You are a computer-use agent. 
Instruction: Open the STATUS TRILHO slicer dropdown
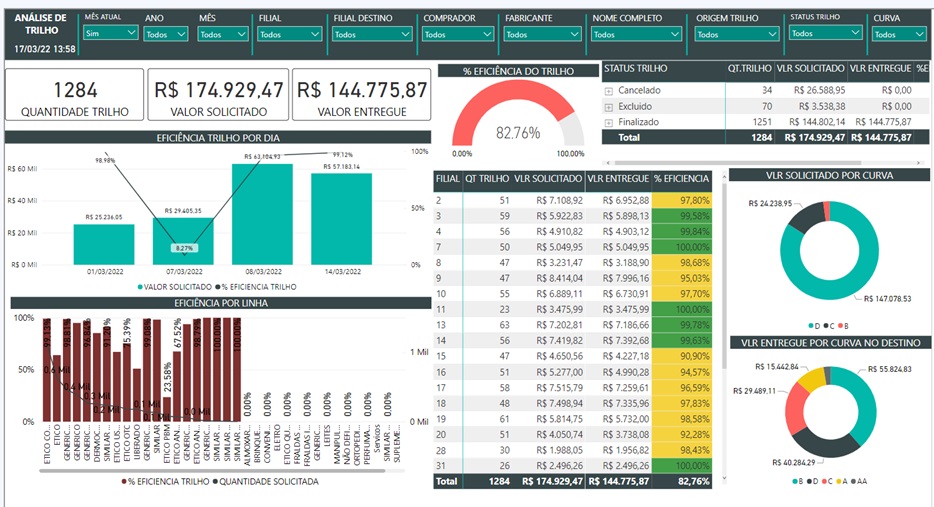point(825,33)
